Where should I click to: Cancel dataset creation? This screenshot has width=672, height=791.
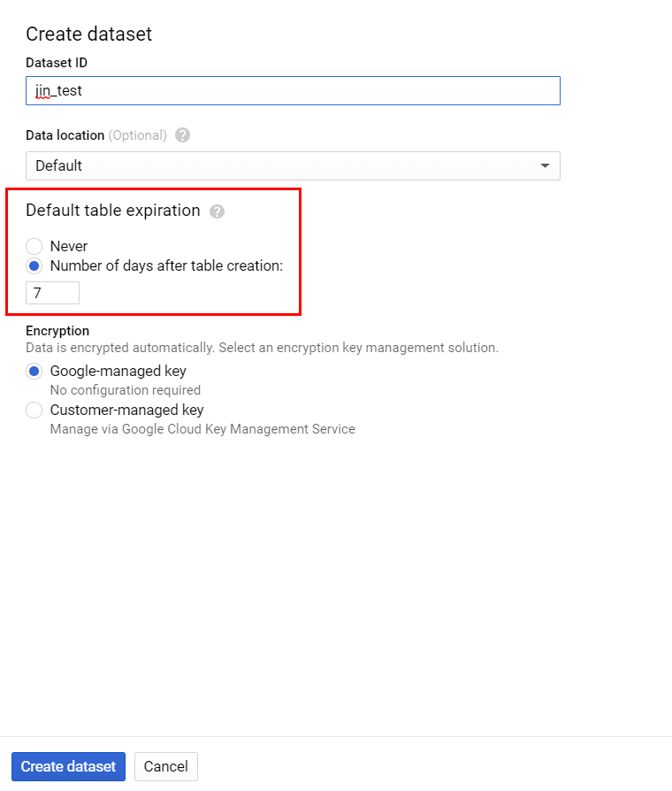[165, 766]
